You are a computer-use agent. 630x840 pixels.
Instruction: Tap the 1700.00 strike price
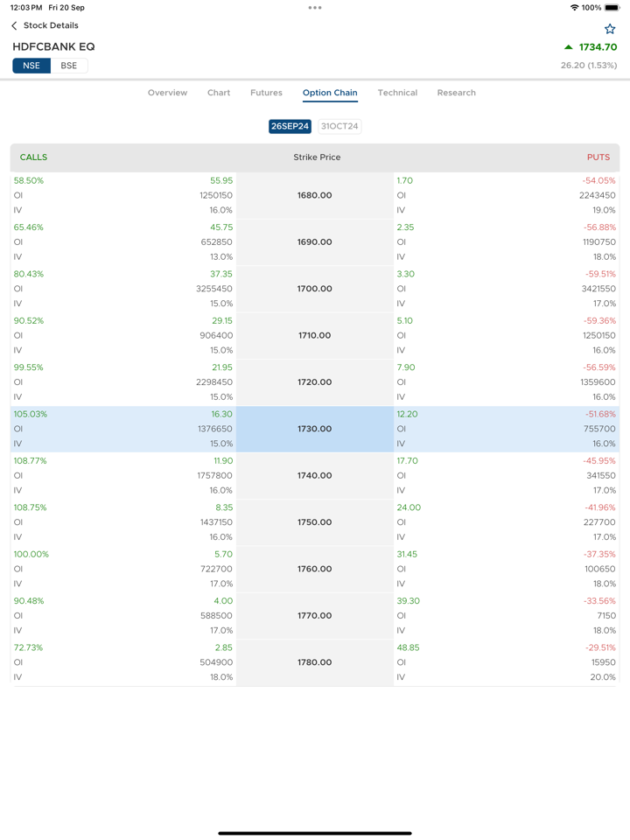315,289
